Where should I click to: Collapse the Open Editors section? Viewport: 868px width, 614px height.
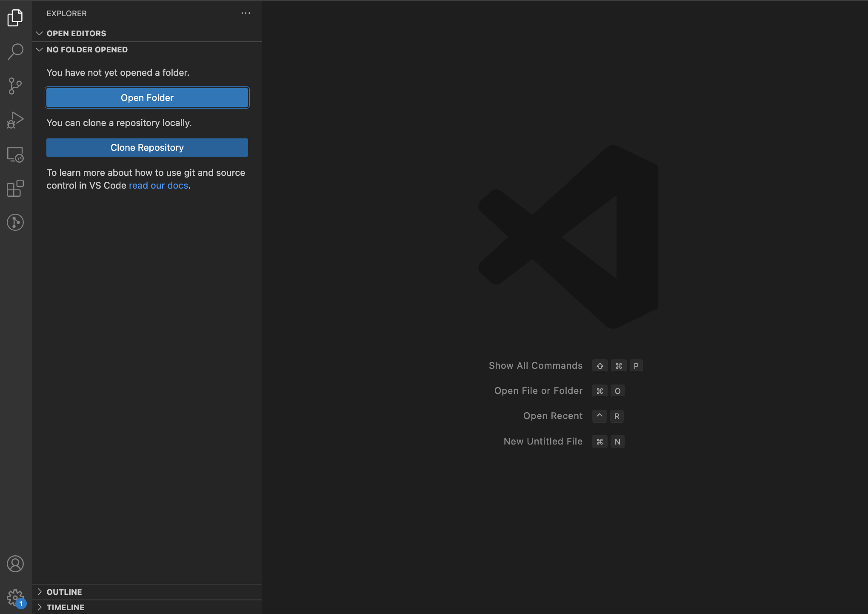point(147,33)
